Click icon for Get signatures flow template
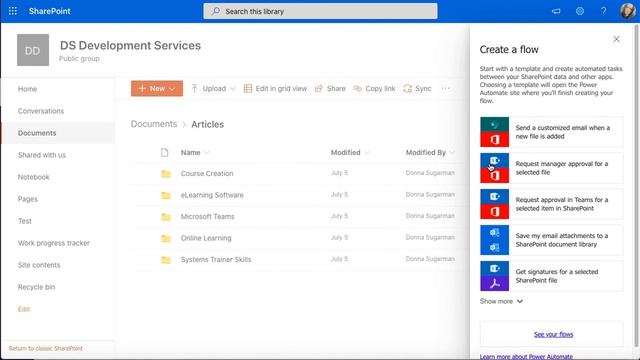640x360 pixels. (x=494, y=276)
